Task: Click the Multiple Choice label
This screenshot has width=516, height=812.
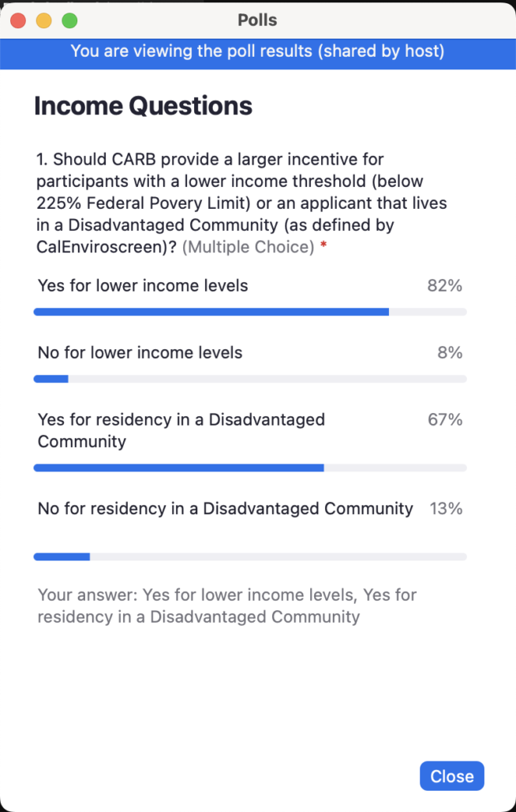Action: click(249, 248)
